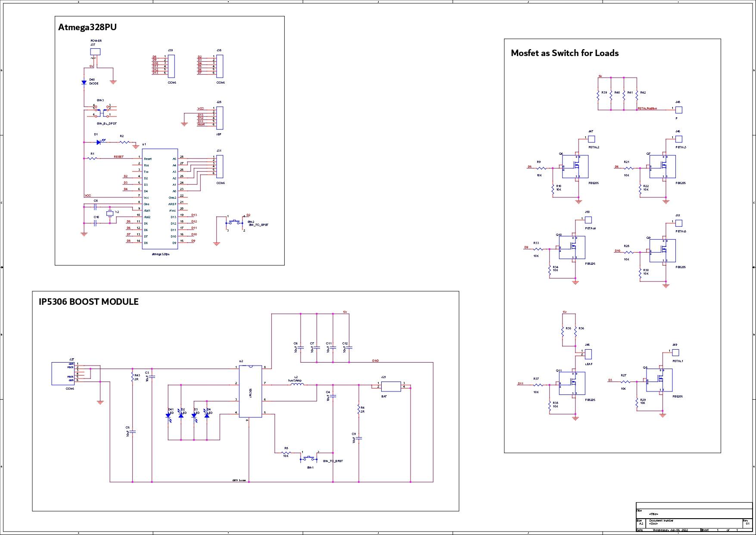The width and height of the screenshot is (756, 535).
Task: Click the J31 analog pin header symbol
Action: (x=220, y=166)
